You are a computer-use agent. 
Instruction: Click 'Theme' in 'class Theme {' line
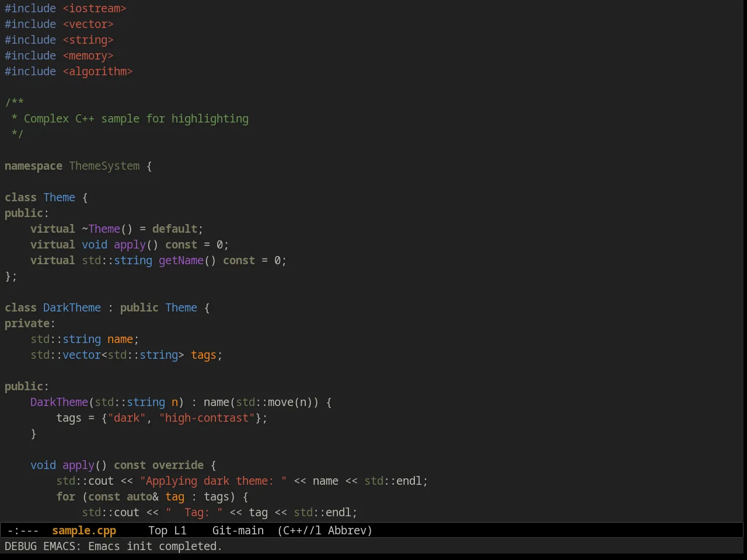[x=59, y=197]
